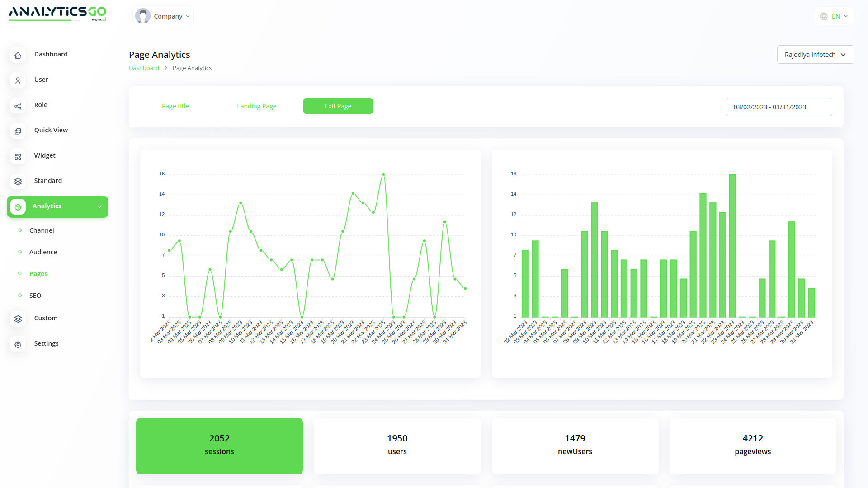Switch to the Landing Page tab
This screenshot has width=868, height=488.
click(256, 106)
